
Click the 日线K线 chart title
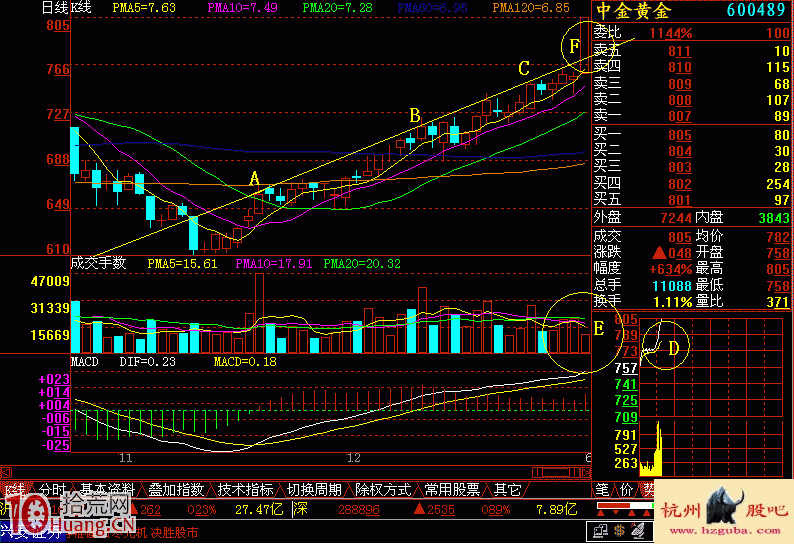pos(66,8)
